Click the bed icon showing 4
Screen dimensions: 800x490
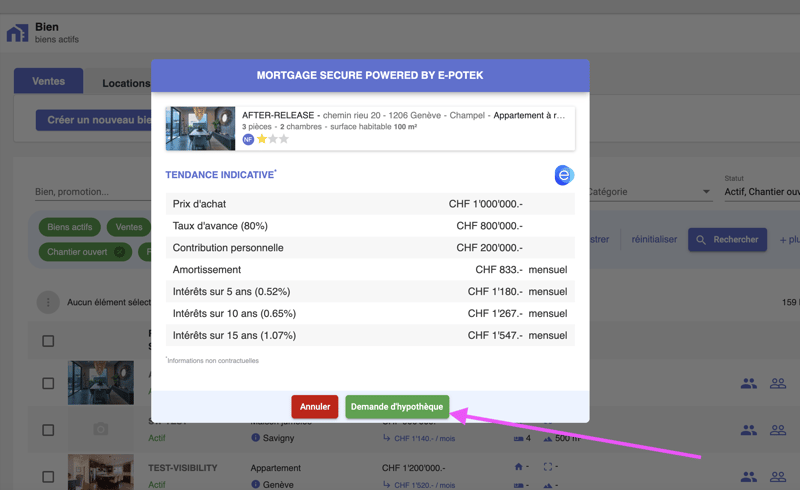click(x=518, y=438)
